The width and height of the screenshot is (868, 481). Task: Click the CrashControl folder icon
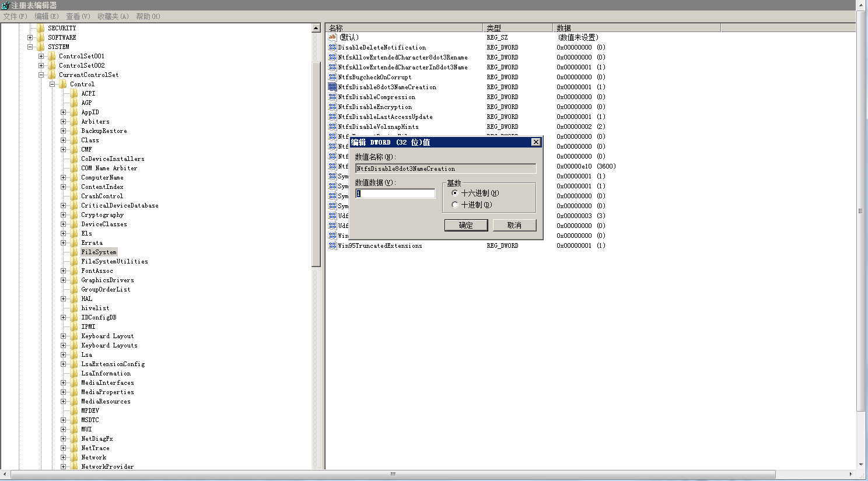[x=74, y=196]
